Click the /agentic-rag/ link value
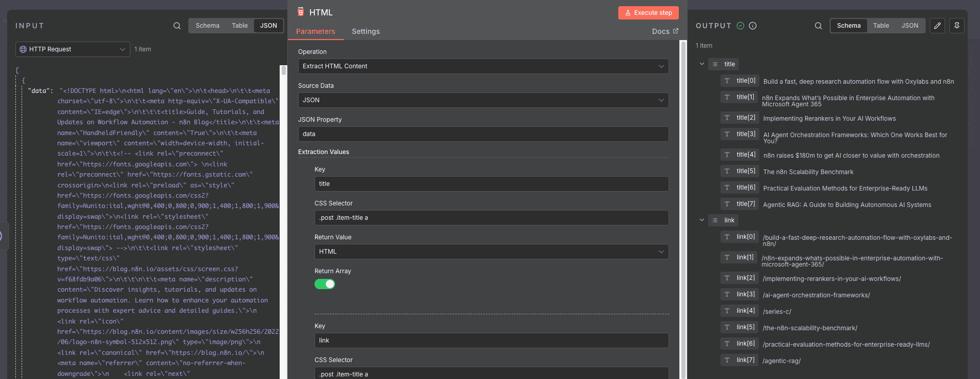This screenshot has height=379, width=980. [781, 361]
